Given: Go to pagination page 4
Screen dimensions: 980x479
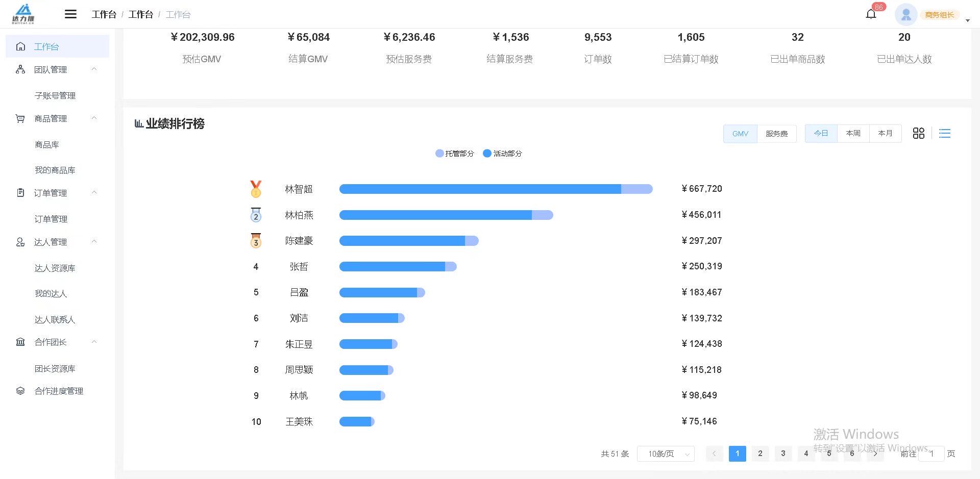Looking at the screenshot, I should click(806, 453).
